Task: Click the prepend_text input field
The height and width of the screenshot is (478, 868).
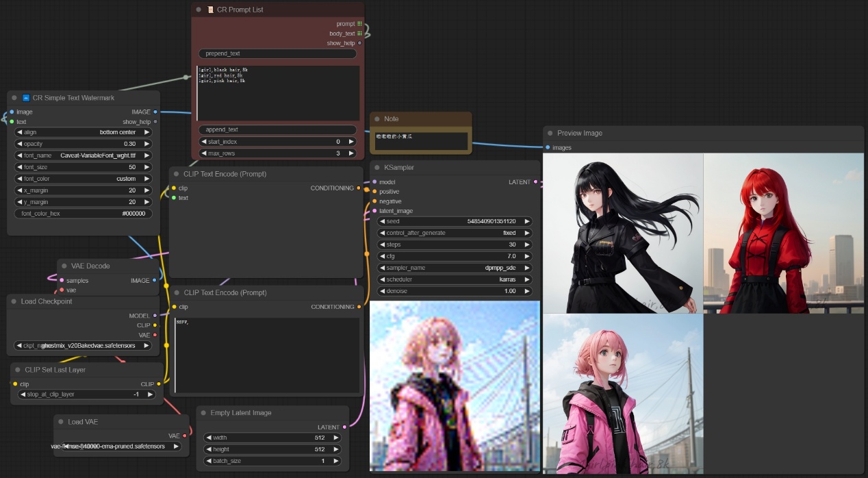Action: (277, 53)
